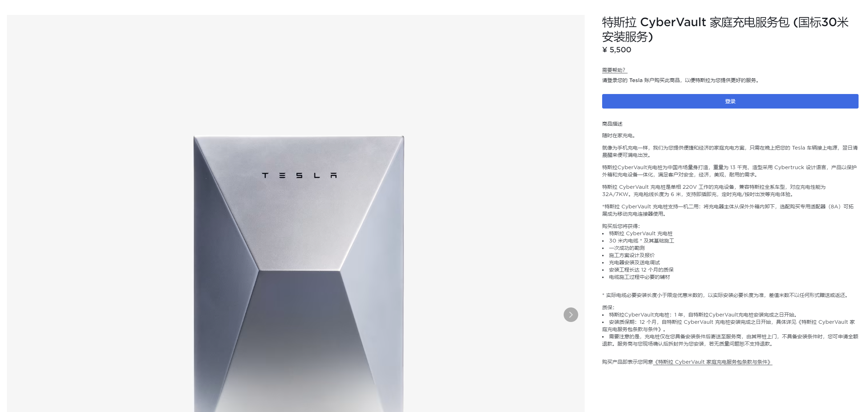Click the 质保 section heading
Screen dimensions: 868x412
(608, 307)
